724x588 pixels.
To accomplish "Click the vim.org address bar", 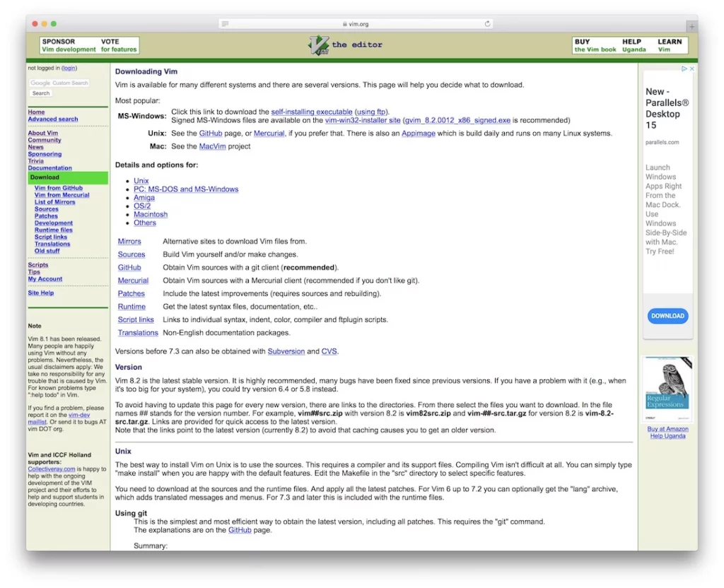I will 356,24.
